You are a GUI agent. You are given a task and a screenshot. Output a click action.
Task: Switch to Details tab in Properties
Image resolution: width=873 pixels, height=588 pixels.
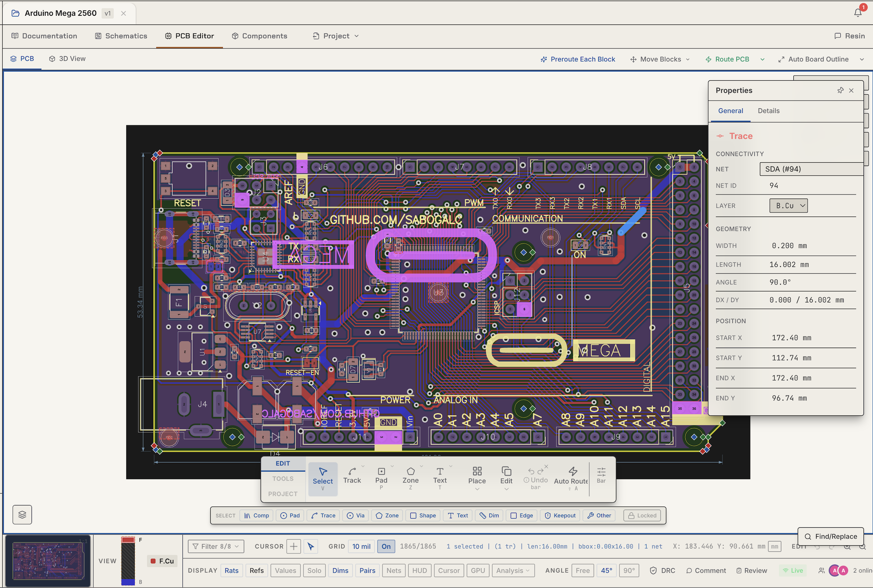(768, 110)
